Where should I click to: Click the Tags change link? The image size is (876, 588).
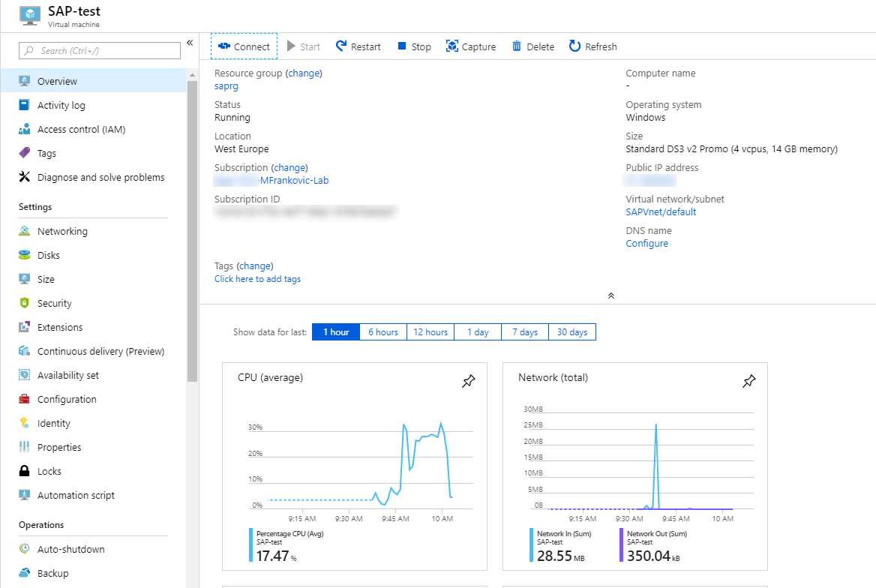(x=255, y=266)
